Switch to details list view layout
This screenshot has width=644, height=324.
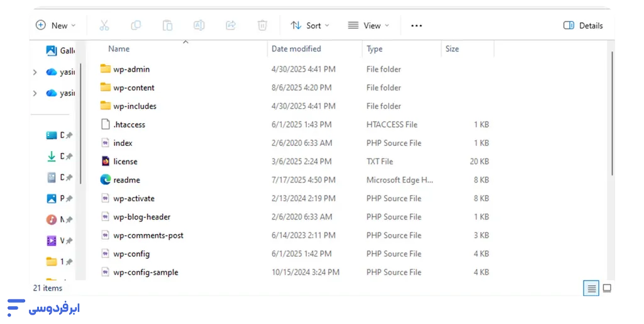click(591, 289)
